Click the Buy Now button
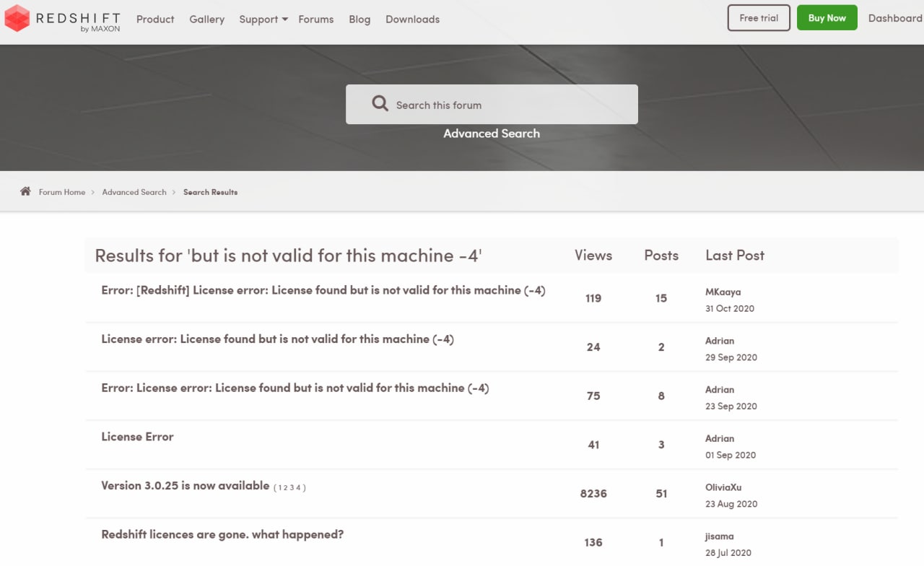This screenshot has width=924, height=566. click(827, 18)
